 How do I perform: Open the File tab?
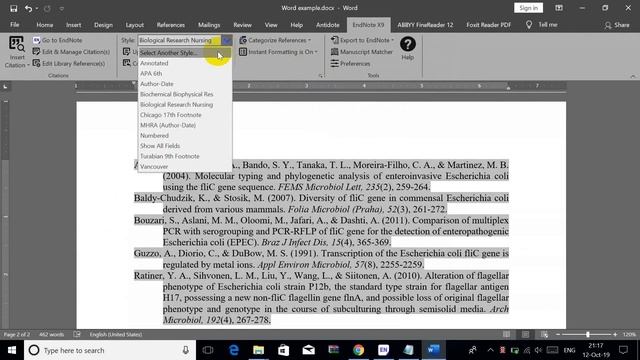pos(15,25)
